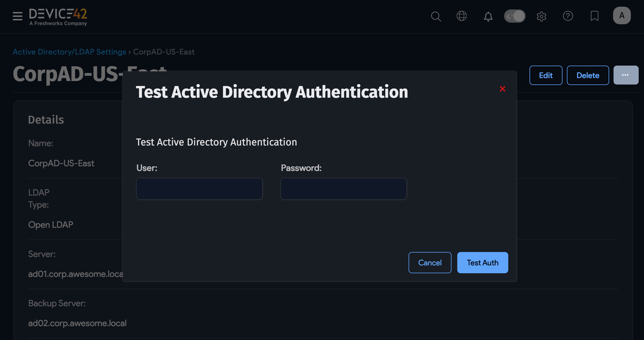Screen dimensions: 644x340
Task: Toggle the dark mode switch
Action: [515, 16]
